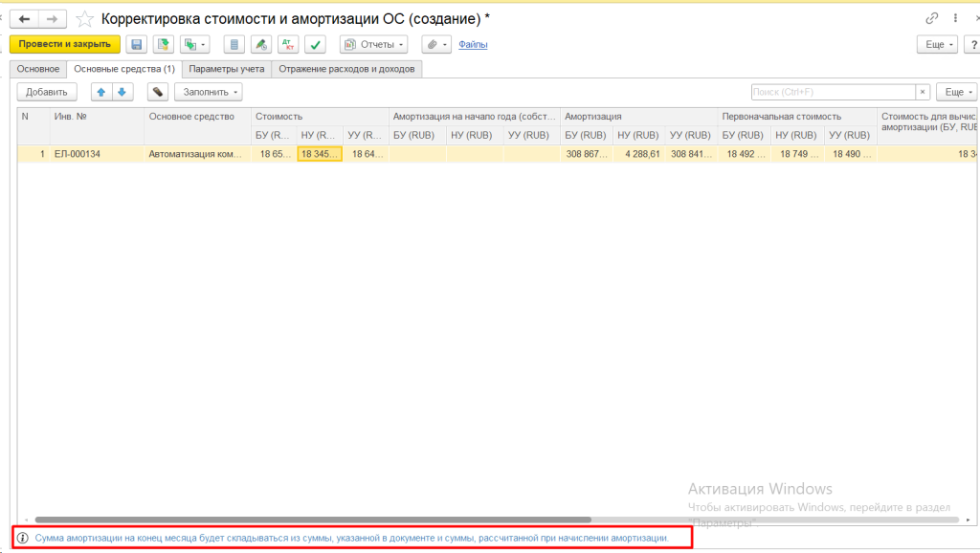980x553 pixels.
Task: Click the post document icon
Action: click(x=164, y=44)
